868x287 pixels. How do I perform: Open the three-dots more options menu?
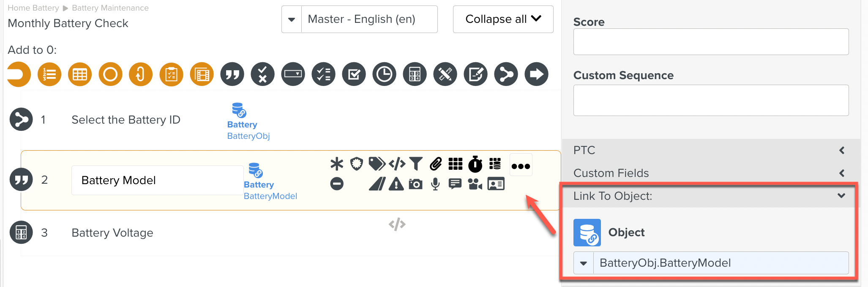tap(521, 166)
